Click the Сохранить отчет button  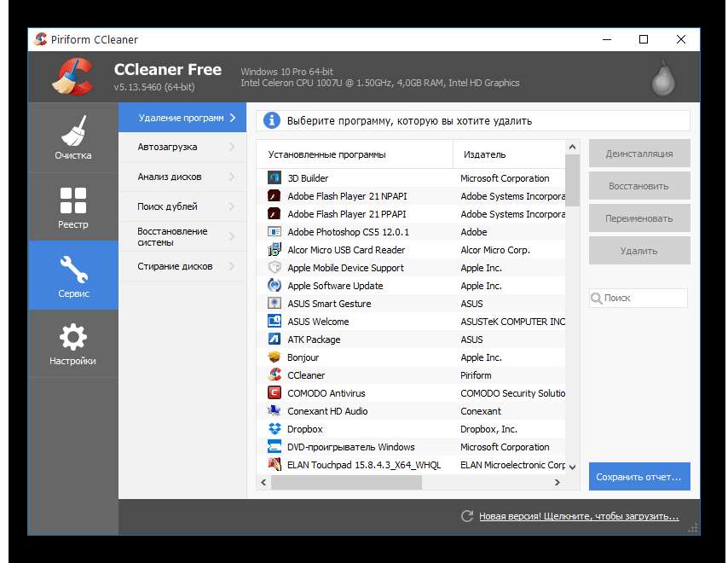click(639, 477)
